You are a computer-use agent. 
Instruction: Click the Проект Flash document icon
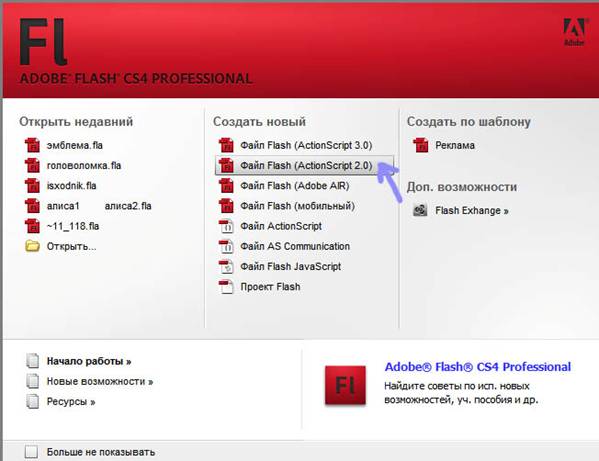coord(226,287)
